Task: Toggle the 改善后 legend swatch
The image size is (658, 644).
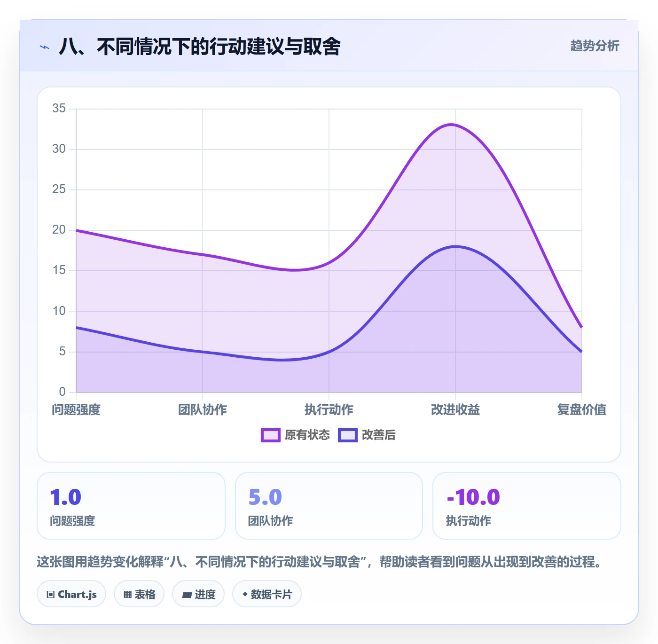Action: [x=347, y=435]
